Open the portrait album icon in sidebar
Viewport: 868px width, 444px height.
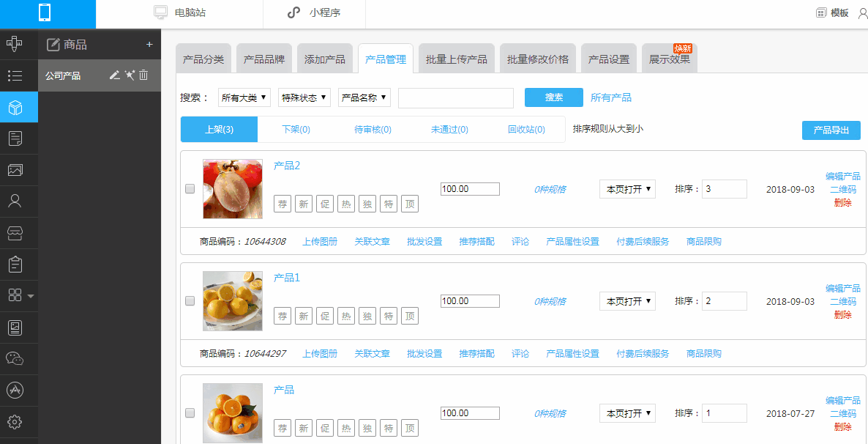tap(15, 328)
